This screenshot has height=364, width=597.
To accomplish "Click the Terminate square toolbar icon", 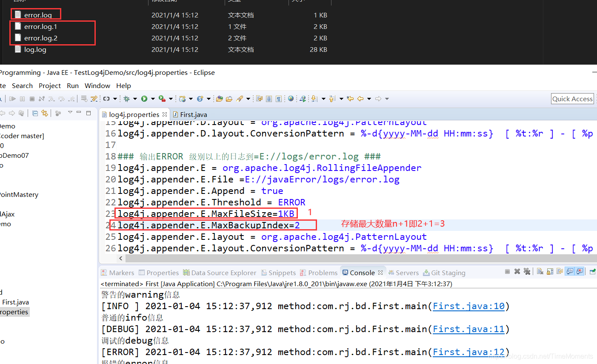I will (x=32, y=99).
